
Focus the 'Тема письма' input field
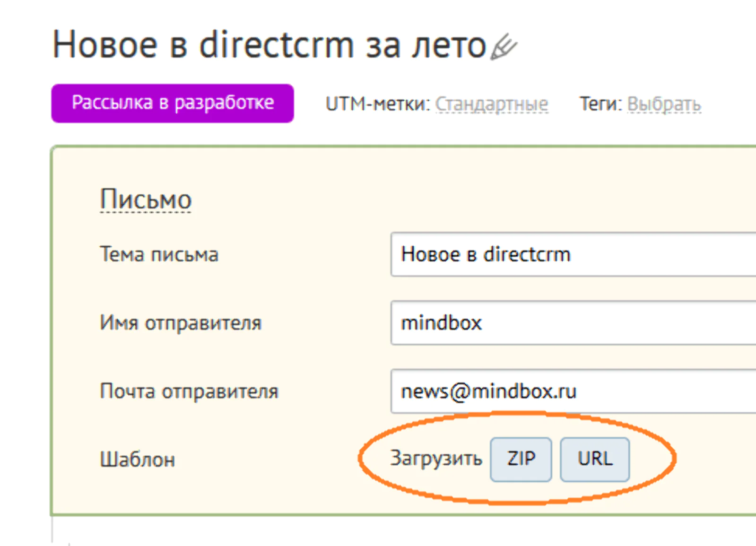pyautogui.click(x=573, y=254)
